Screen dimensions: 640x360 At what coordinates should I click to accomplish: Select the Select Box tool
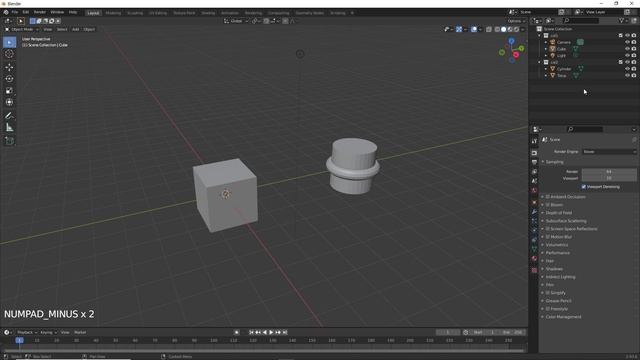pos(9,42)
